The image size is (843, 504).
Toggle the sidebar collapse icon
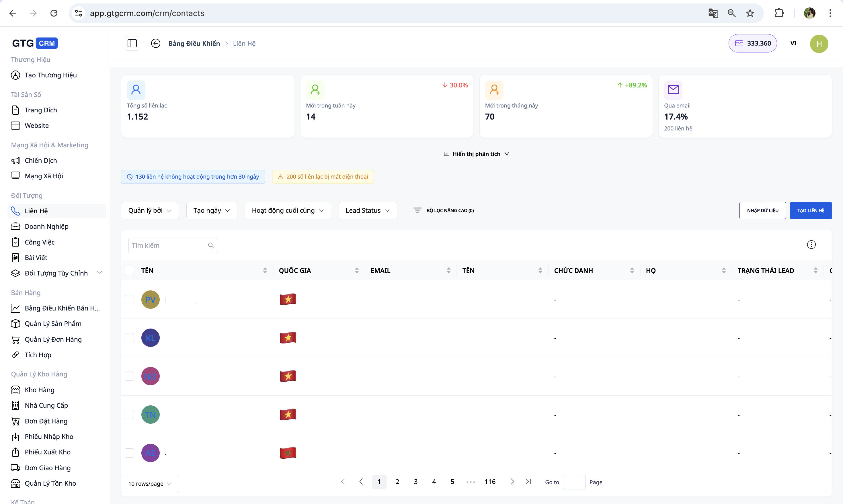(x=132, y=44)
